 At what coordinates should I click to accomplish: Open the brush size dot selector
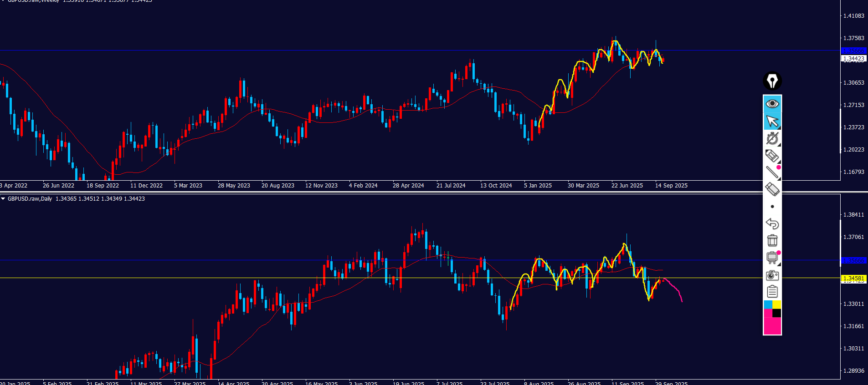click(x=772, y=207)
